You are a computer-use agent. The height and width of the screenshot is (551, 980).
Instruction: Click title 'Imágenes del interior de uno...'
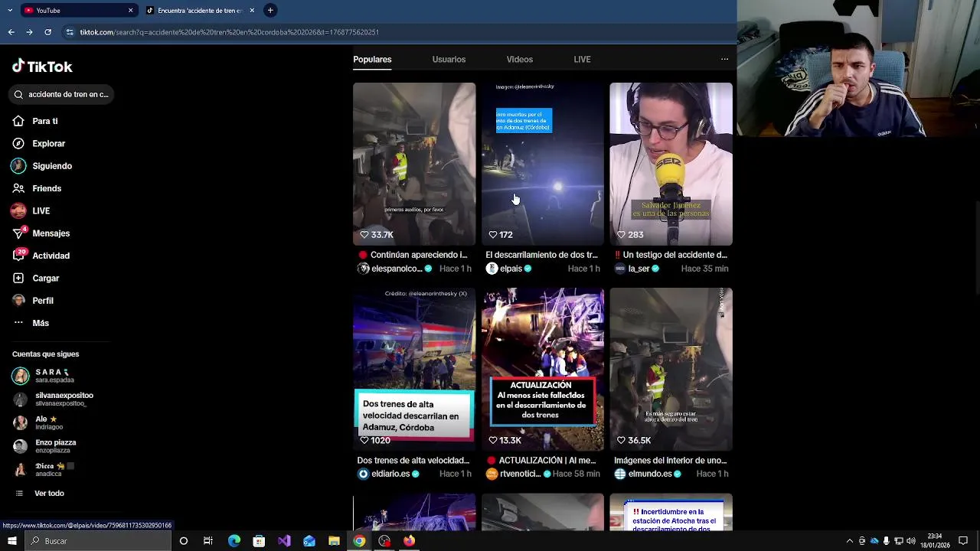click(671, 461)
